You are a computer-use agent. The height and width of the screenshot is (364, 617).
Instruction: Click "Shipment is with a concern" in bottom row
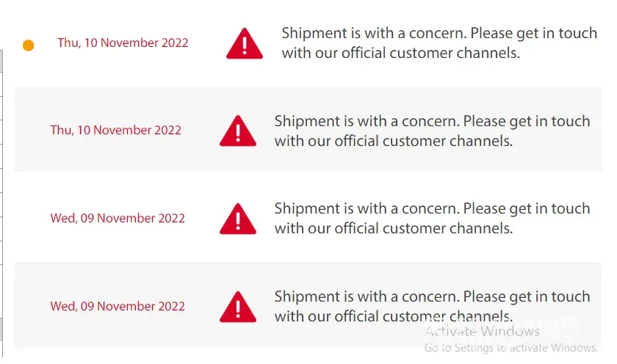point(366,296)
